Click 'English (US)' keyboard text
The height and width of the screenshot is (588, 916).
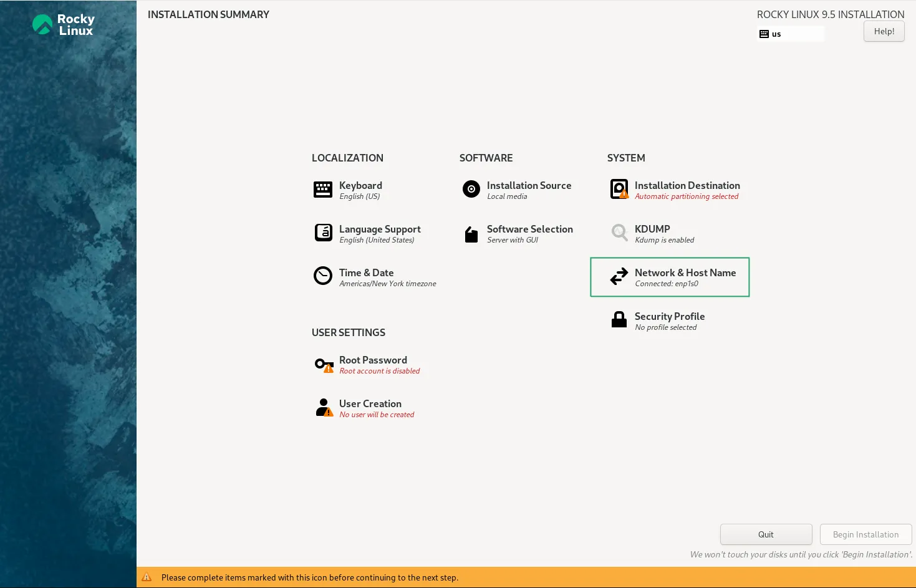[359, 196]
